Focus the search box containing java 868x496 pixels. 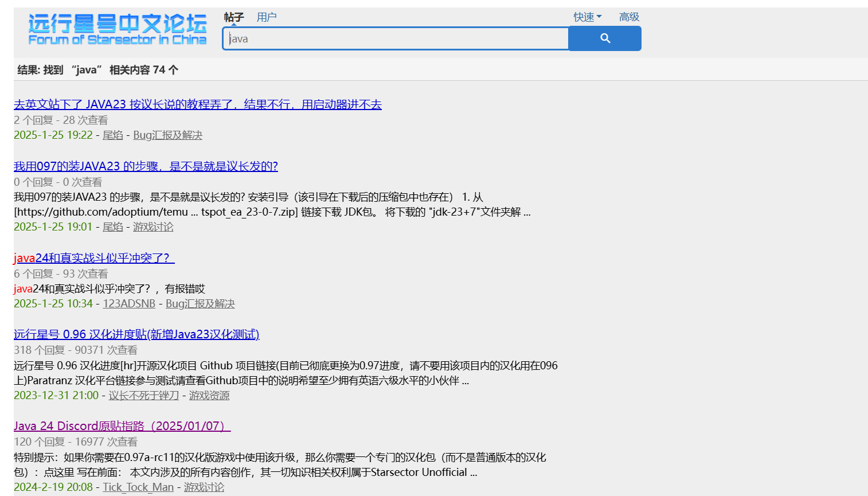(x=396, y=38)
